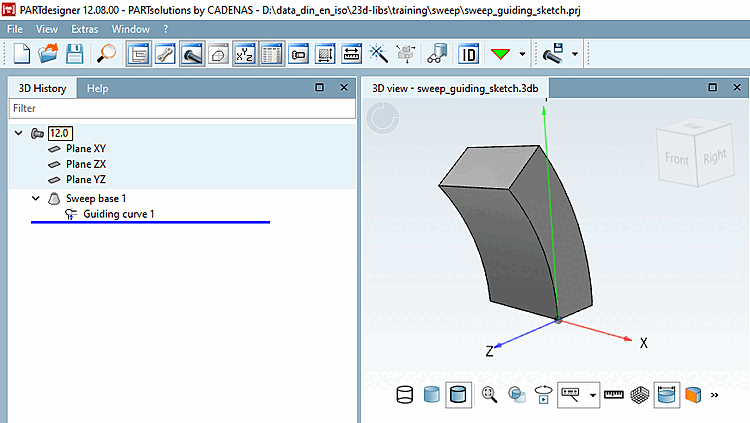Viewport: 750px width, 423px height.
Task: Open the Window menu
Action: [131, 29]
